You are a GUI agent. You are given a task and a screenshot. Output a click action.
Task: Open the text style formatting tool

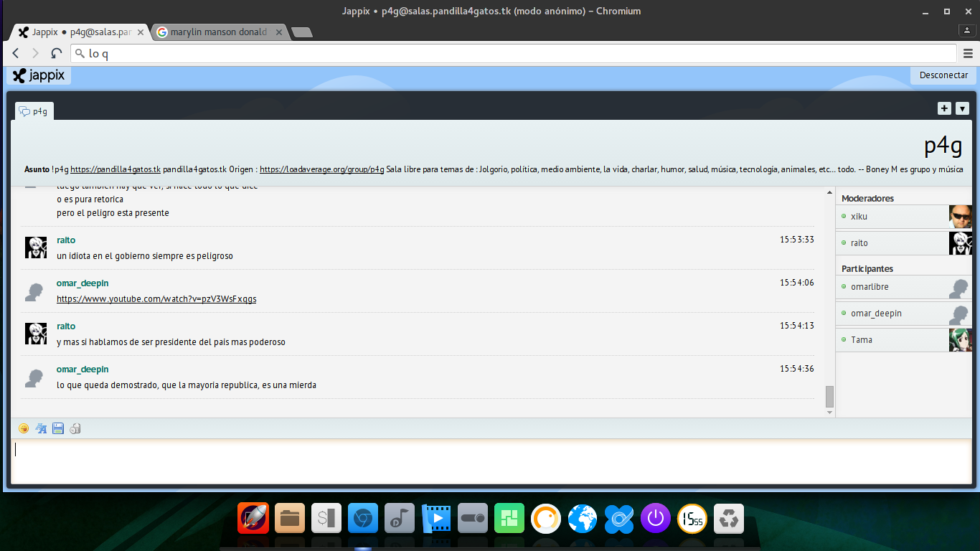pos(41,428)
